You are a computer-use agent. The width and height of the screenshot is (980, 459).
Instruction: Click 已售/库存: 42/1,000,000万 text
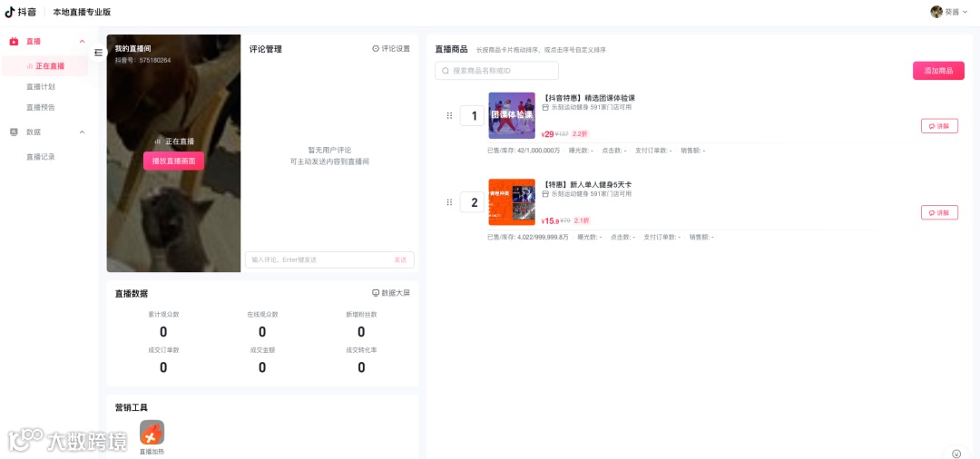[x=524, y=151]
